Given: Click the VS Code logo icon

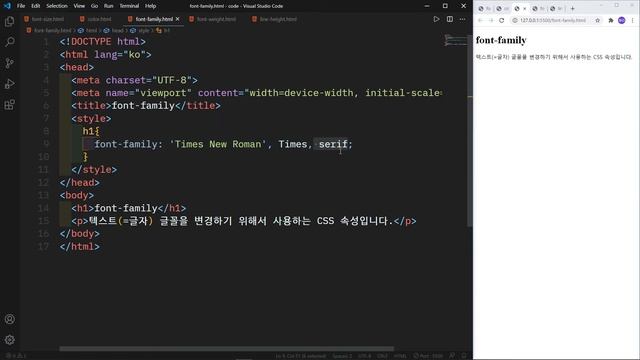Looking at the screenshot, I should pyautogui.click(x=7, y=6).
